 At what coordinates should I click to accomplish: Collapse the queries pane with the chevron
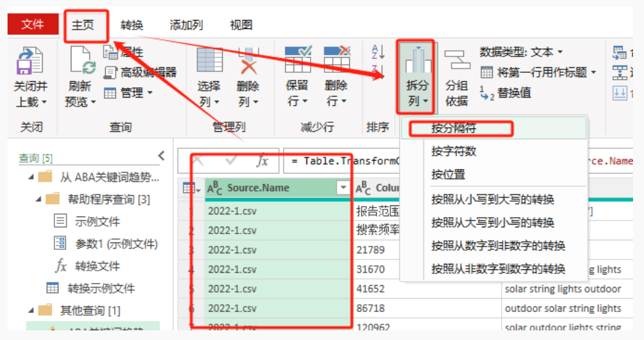[x=162, y=156]
